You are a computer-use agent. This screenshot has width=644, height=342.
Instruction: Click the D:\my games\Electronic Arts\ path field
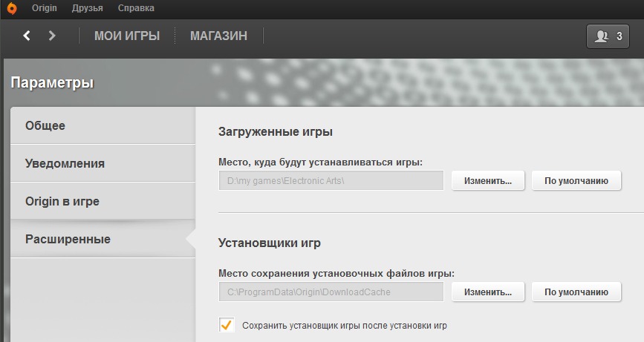click(x=331, y=180)
